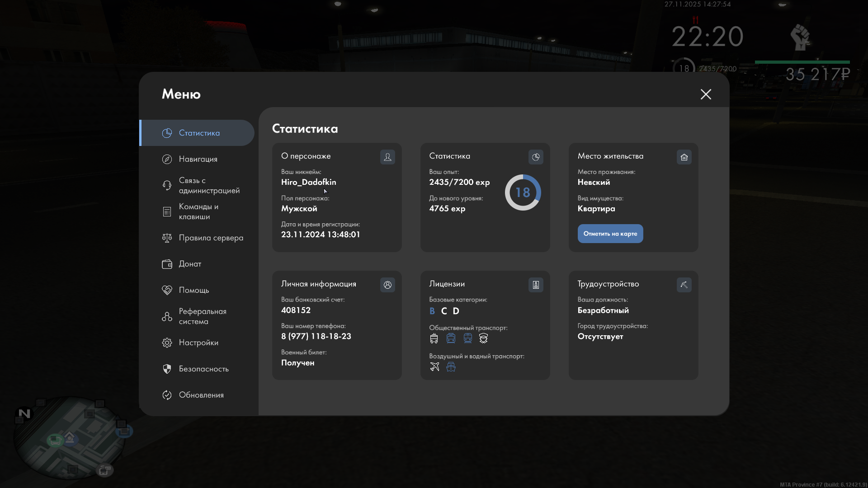Screen dimensions: 868x488
Task: Open the Навигация menu section
Action: point(198,159)
